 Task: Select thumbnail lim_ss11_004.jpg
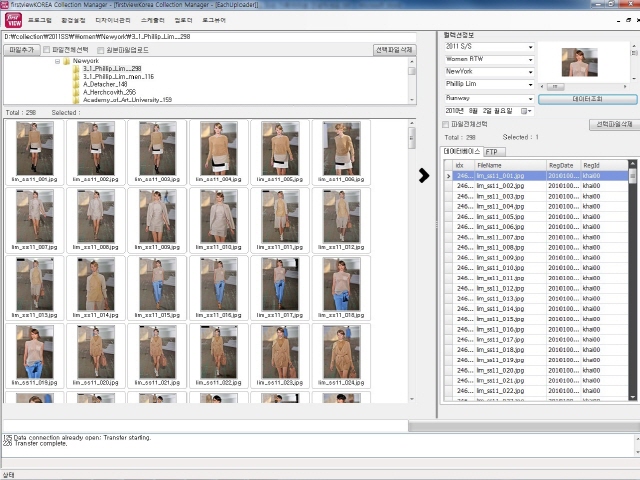point(219,152)
